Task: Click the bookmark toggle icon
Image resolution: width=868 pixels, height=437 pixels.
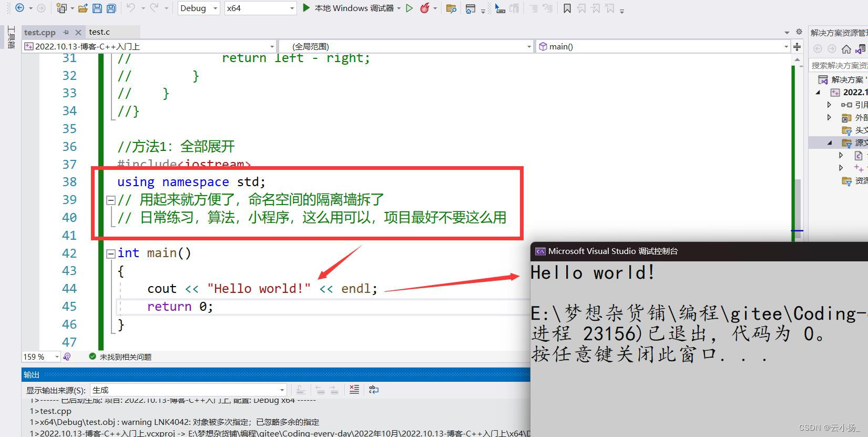Action: (x=567, y=8)
